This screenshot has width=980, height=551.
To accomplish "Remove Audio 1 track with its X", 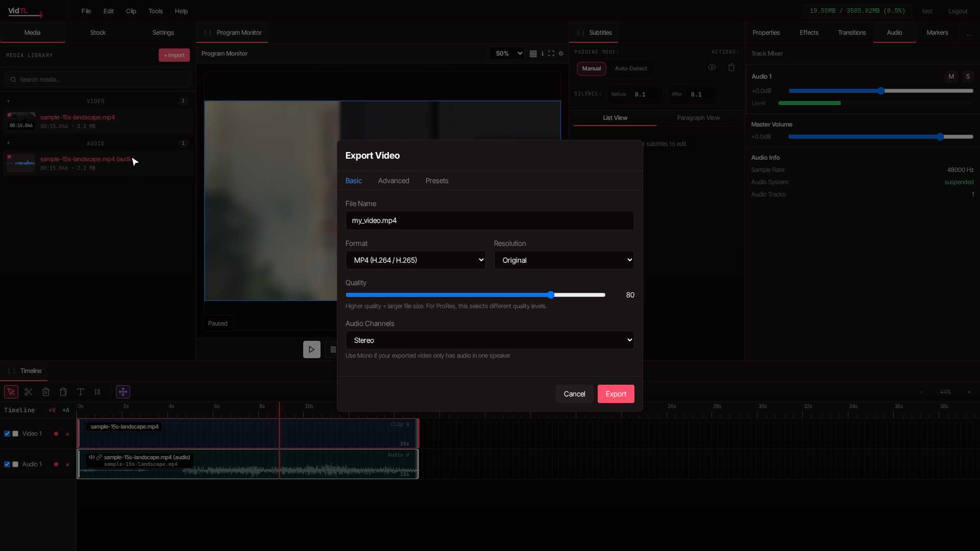I will coord(67,465).
